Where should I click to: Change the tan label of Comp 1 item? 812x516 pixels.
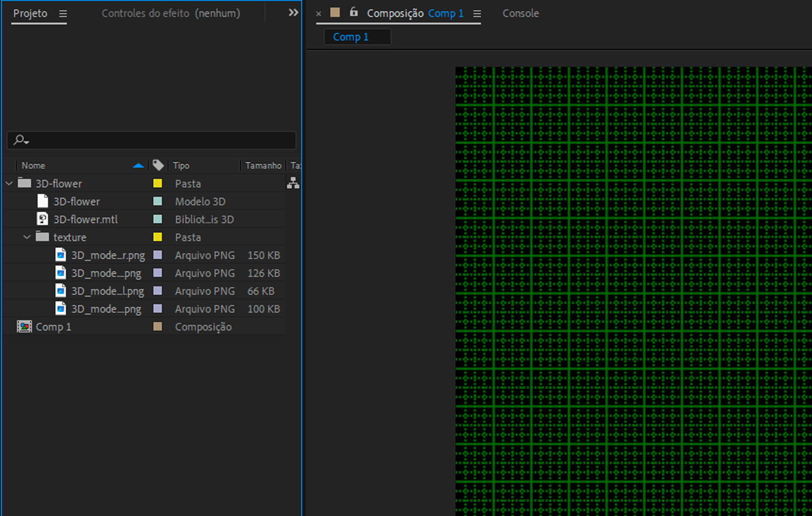click(x=158, y=326)
